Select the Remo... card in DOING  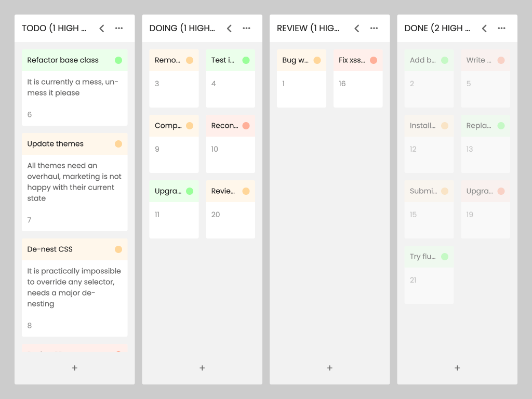174,78
